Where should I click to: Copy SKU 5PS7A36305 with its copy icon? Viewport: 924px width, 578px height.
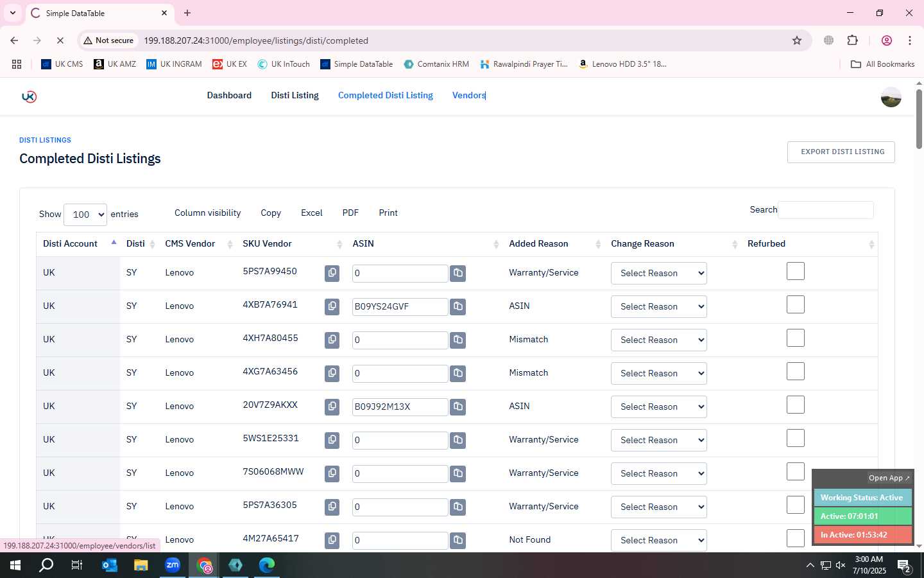[332, 507]
